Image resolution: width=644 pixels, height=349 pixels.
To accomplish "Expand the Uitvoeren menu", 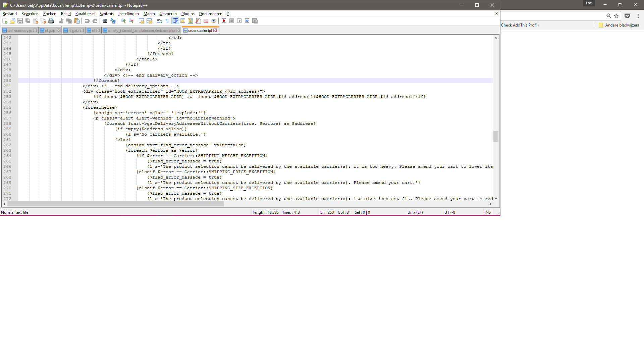I will (168, 14).
